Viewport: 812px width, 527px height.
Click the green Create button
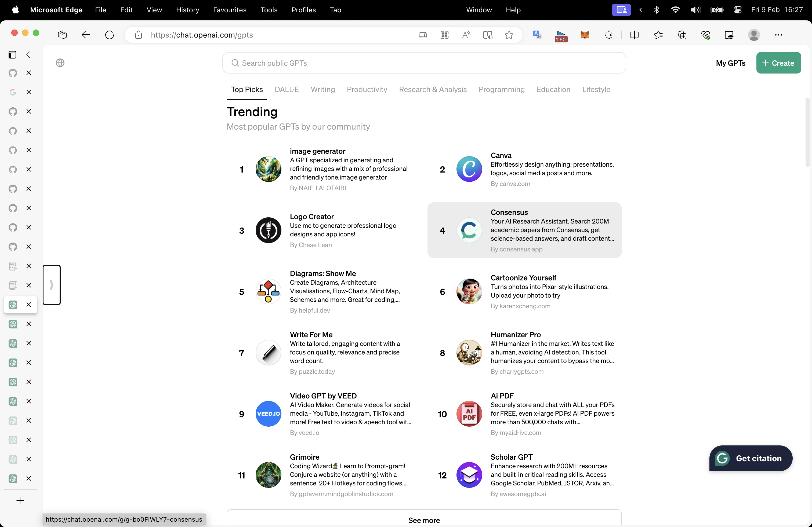click(x=778, y=63)
